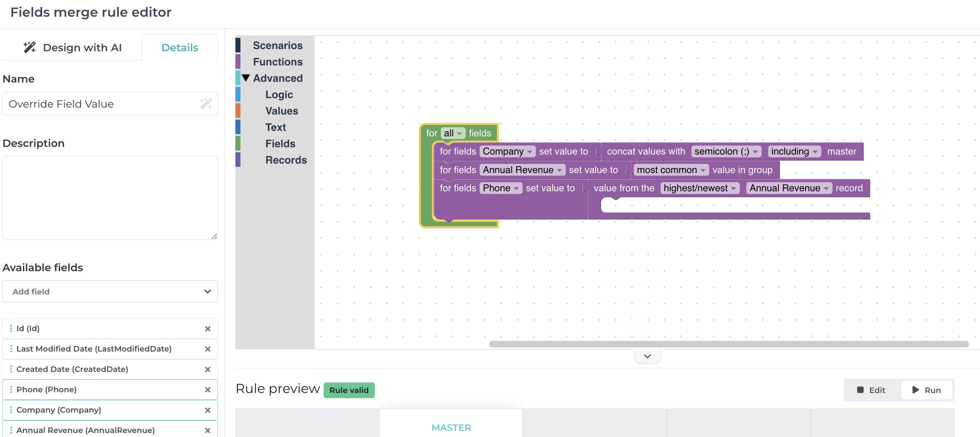Switch to Design with AI tab
980x437 pixels.
click(x=72, y=48)
